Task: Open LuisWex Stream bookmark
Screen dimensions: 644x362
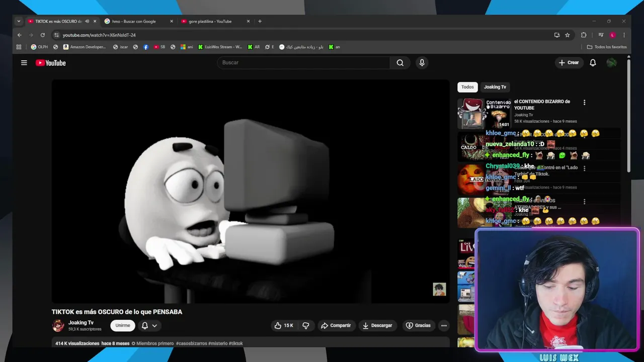Action: point(220,47)
